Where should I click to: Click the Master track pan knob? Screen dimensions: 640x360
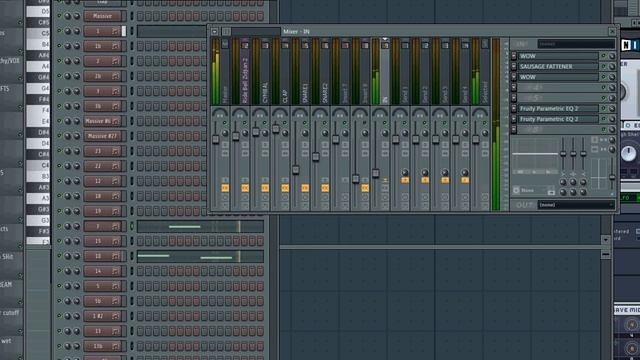(x=225, y=133)
